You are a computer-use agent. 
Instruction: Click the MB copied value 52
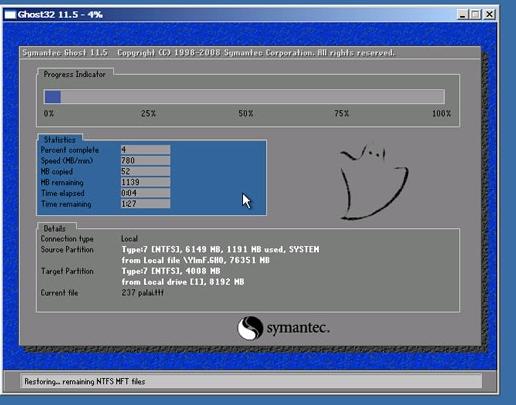tap(145, 171)
